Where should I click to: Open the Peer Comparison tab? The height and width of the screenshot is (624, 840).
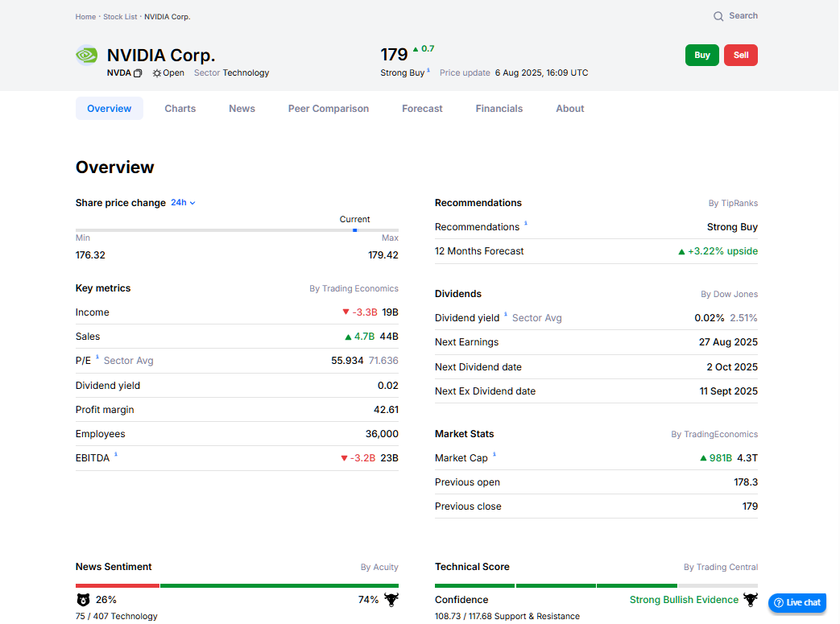click(329, 109)
